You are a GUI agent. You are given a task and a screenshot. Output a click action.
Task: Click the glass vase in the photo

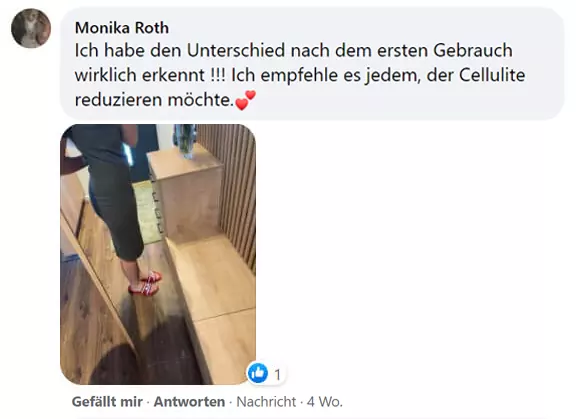[186, 140]
